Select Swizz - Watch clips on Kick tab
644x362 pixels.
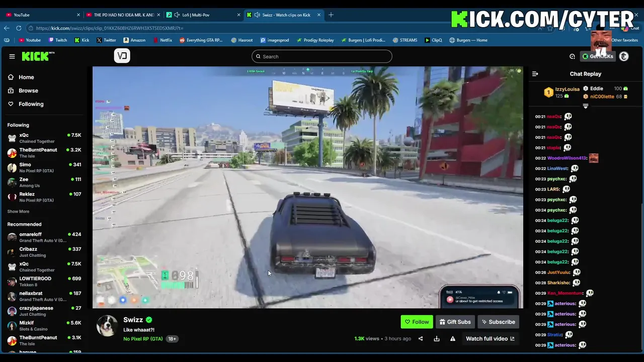point(284,15)
